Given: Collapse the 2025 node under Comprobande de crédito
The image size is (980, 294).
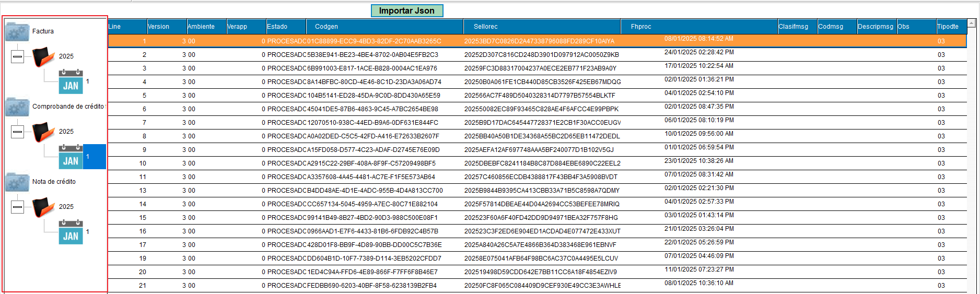Looking at the screenshot, I should tap(17, 132).
